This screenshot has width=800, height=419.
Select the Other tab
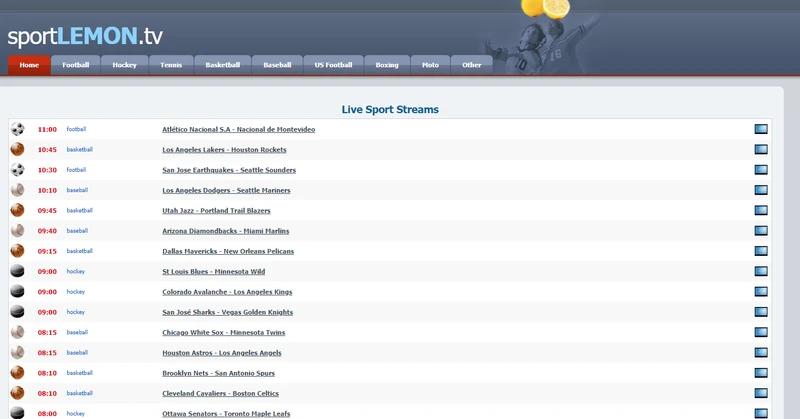tap(471, 65)
